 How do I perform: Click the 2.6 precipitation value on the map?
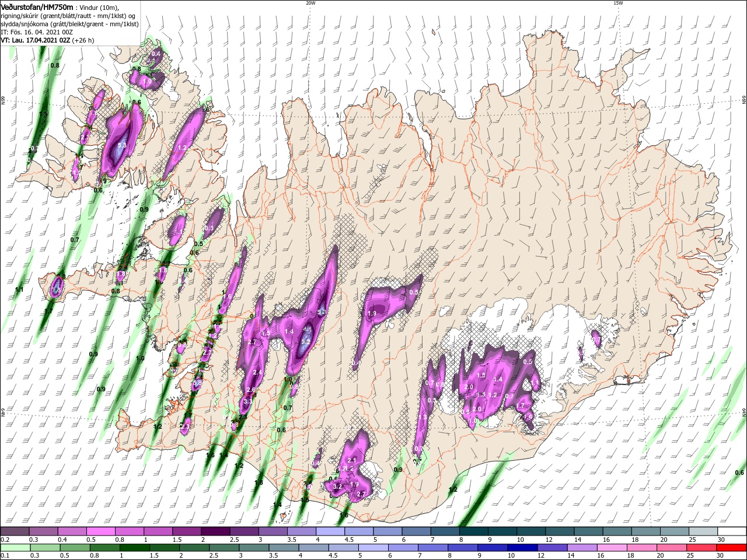click(251, 390)
